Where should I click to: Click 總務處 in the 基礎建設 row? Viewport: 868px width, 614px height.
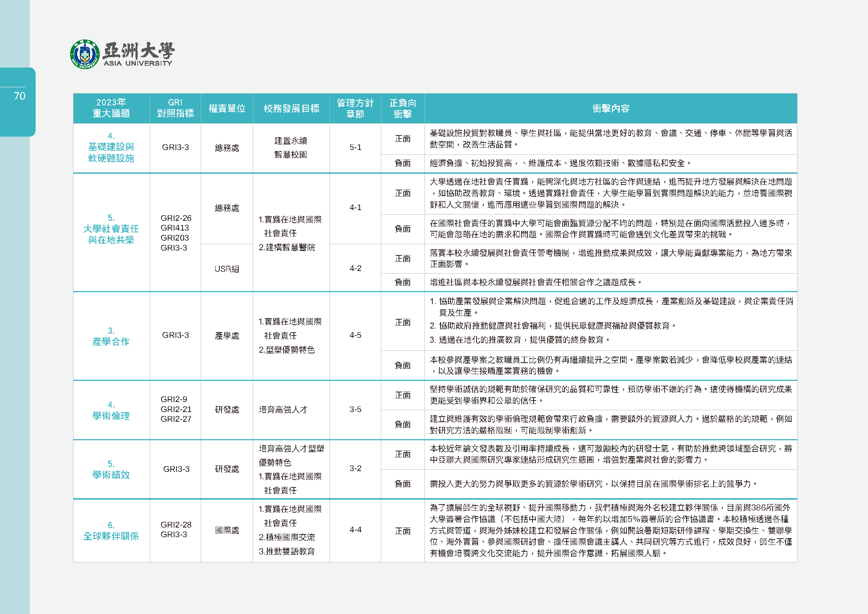[x=227, y=148]
